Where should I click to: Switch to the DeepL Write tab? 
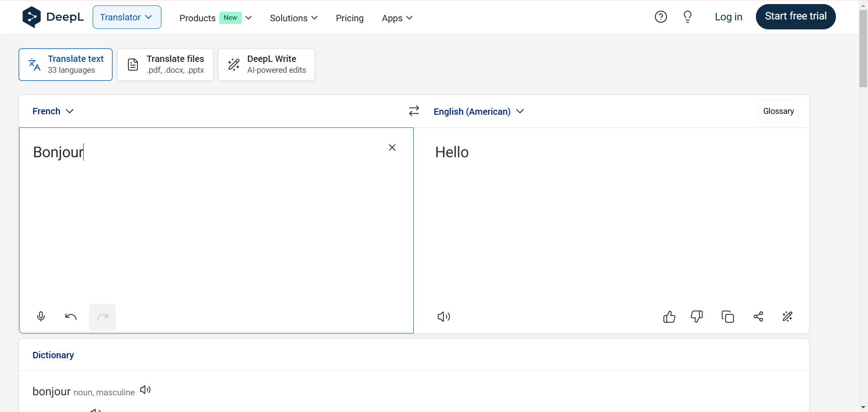point(266,65)
